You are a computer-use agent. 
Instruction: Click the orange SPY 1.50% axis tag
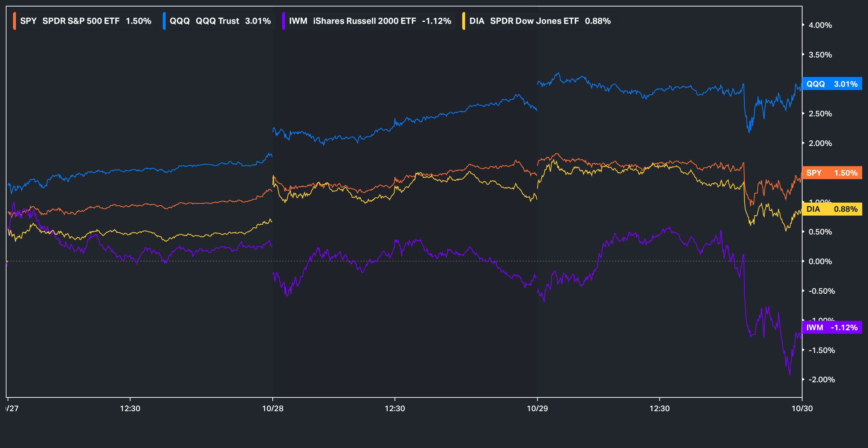click(x=832, y=173)
